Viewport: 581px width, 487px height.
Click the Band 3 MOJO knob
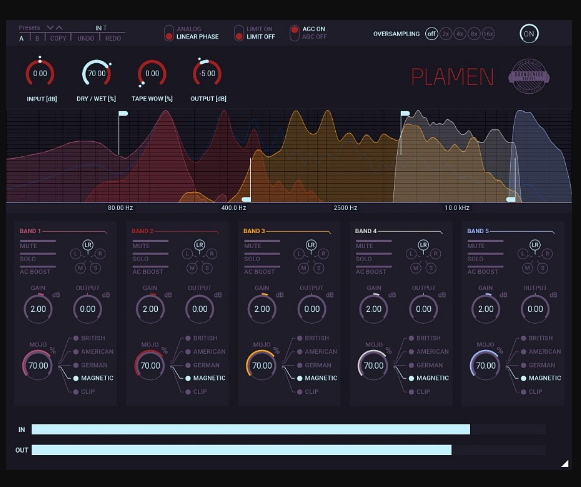point(262,365)
